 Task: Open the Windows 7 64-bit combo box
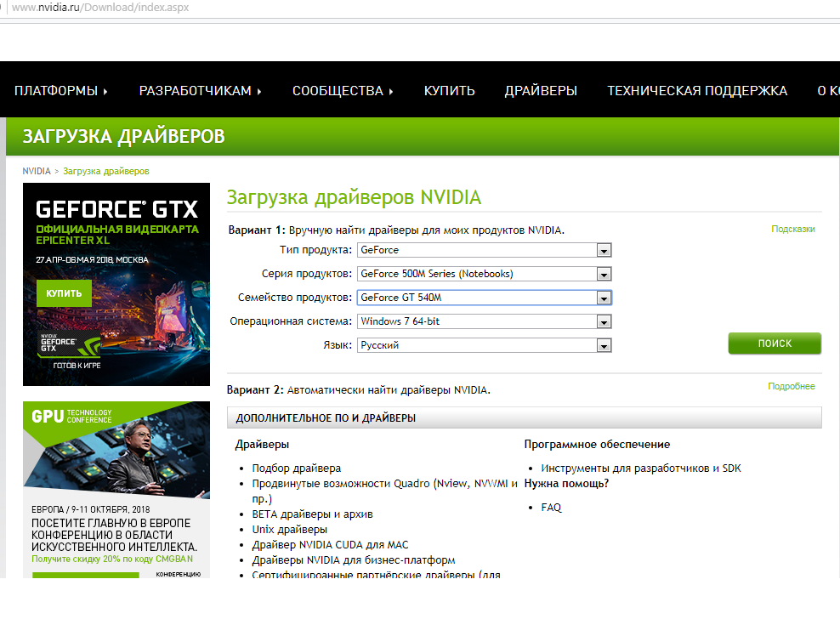click(x=485, y=321)
